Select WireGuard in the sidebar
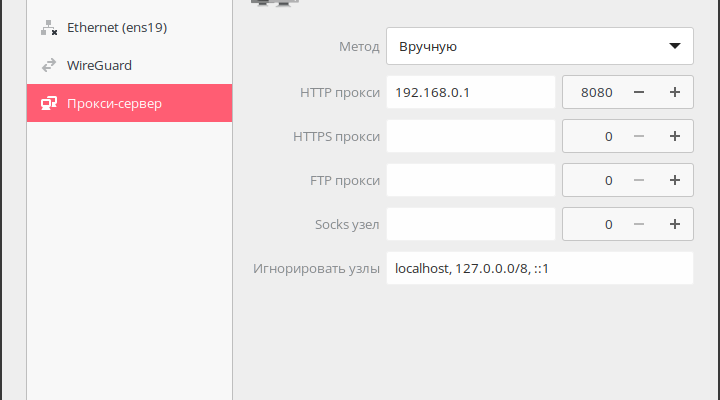This screenshot has height=400, width=720. (100, 66)
